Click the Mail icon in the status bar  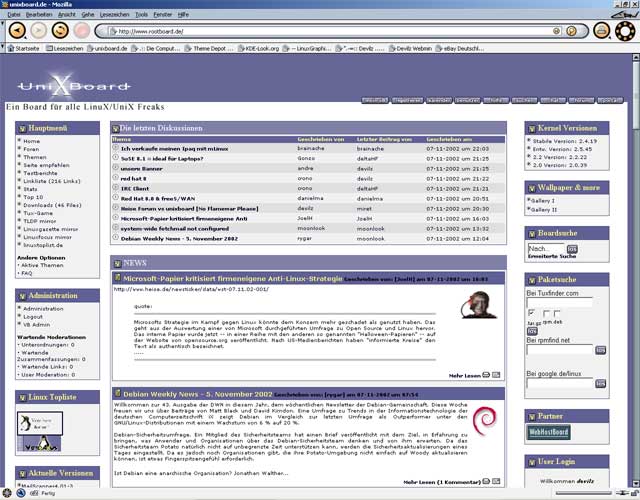20,493
